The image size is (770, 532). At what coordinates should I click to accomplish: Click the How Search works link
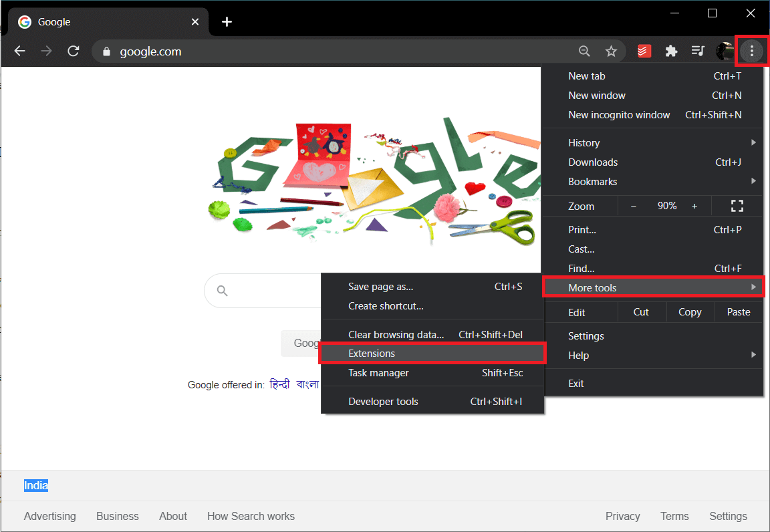(251, 516)
